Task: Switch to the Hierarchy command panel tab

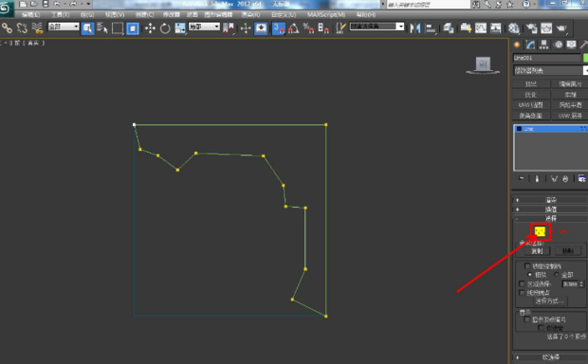Action: [x=543, y=45]
